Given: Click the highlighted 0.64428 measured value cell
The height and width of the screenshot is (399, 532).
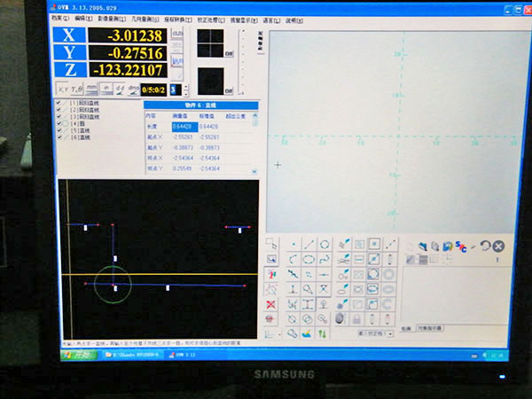Looking at the screenshot, I should point(184,127).
